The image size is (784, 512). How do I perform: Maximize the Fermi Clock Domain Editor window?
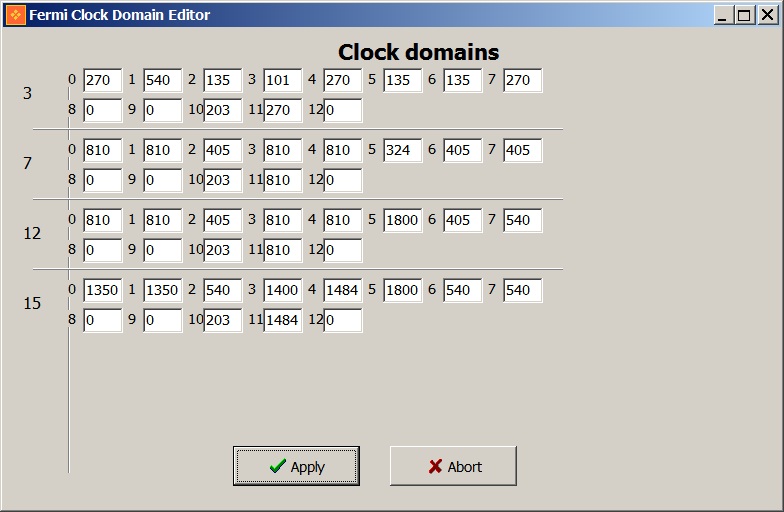[x=745, y=15]
